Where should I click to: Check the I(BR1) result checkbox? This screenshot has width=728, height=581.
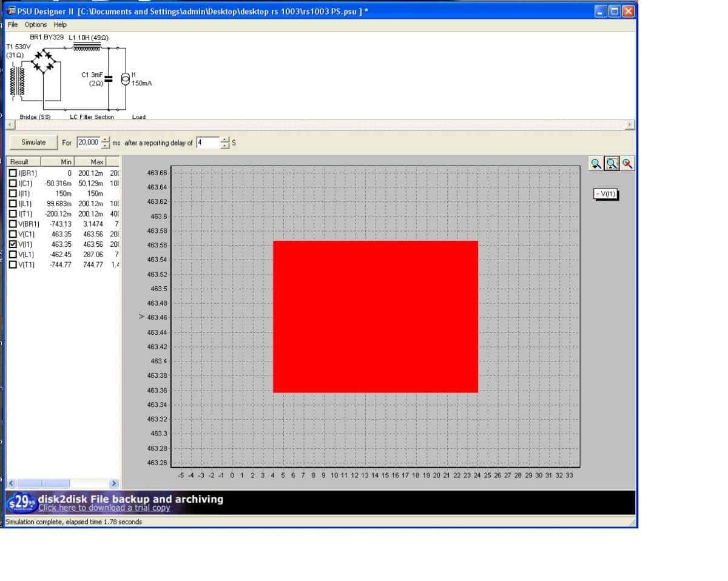pos(13,173)
